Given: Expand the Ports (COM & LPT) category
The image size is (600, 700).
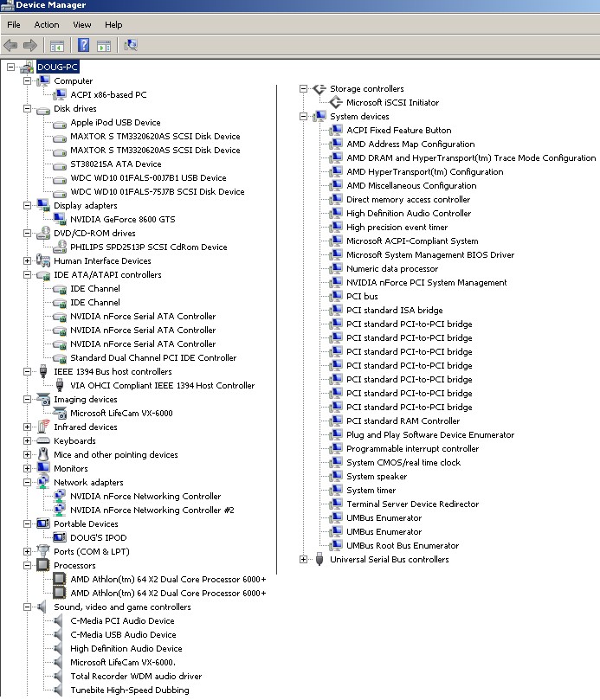Looking at the screenshot, I should coord(27,551).
